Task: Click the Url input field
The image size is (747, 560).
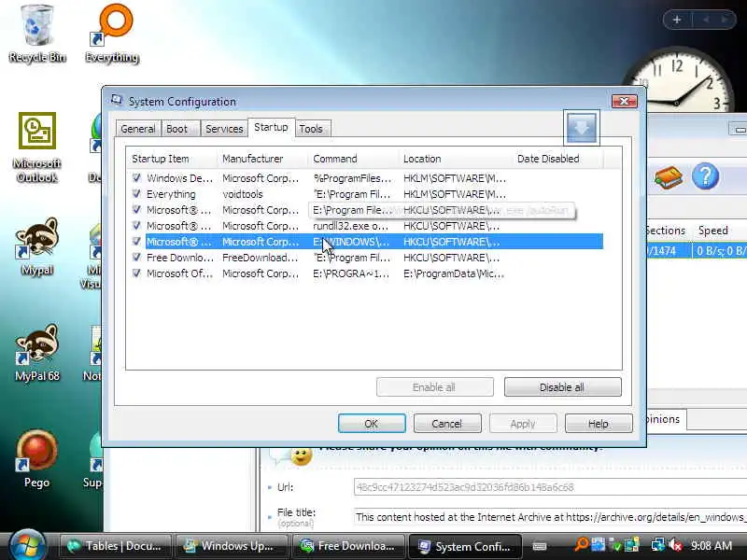Action: [550, 487]
